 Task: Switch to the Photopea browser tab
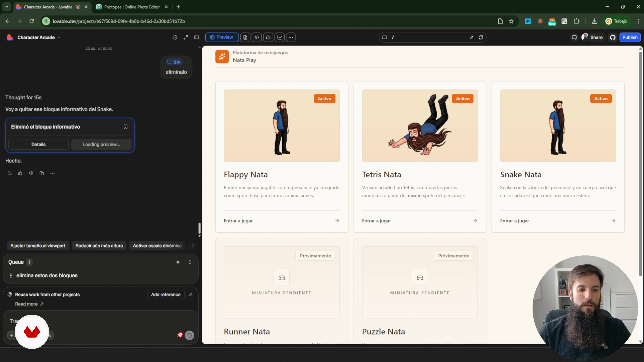tap(132, 7)
